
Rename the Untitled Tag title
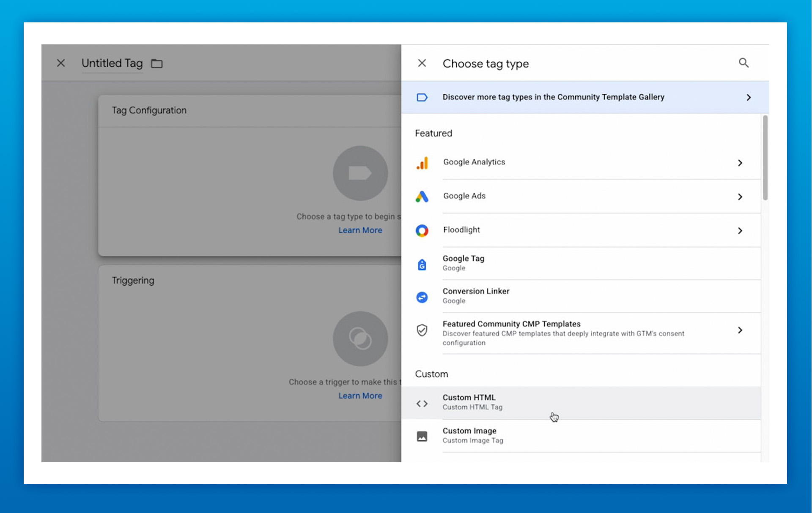(x=112, y=63)
